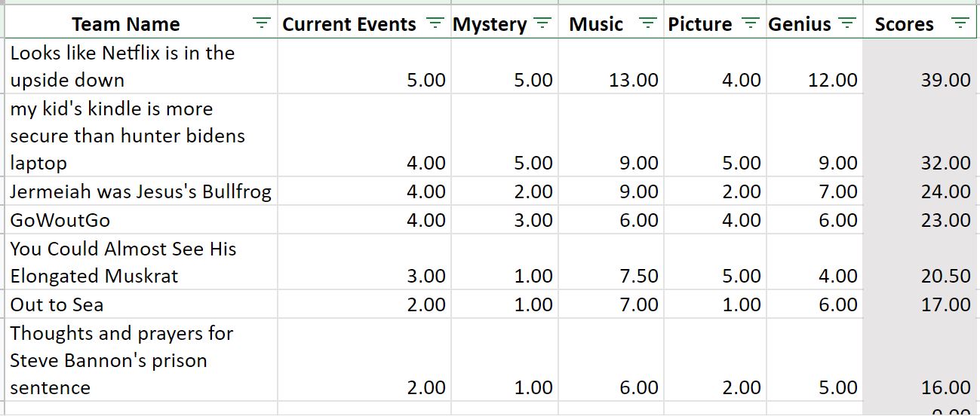Select the 13.00 Music cell

(611, 66)
